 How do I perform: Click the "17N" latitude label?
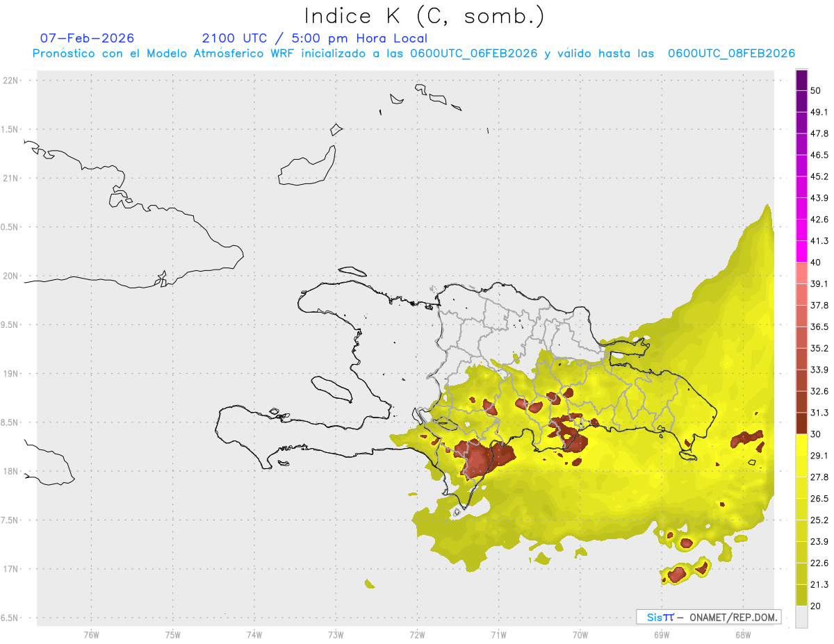12,569
